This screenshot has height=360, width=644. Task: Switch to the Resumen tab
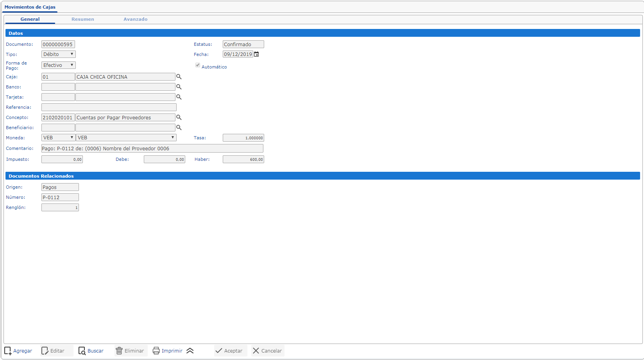[82, 19]
